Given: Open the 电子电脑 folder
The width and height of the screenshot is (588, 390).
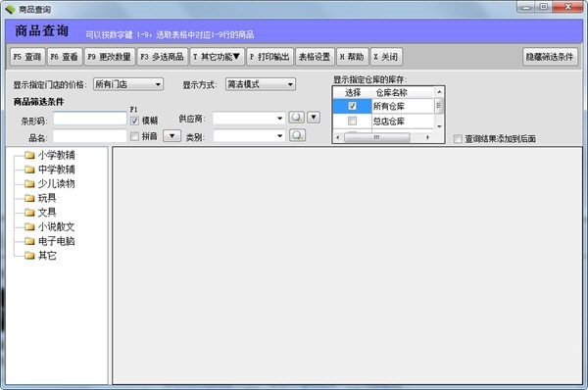Looking at the screenshot, I should coord(56,241).
